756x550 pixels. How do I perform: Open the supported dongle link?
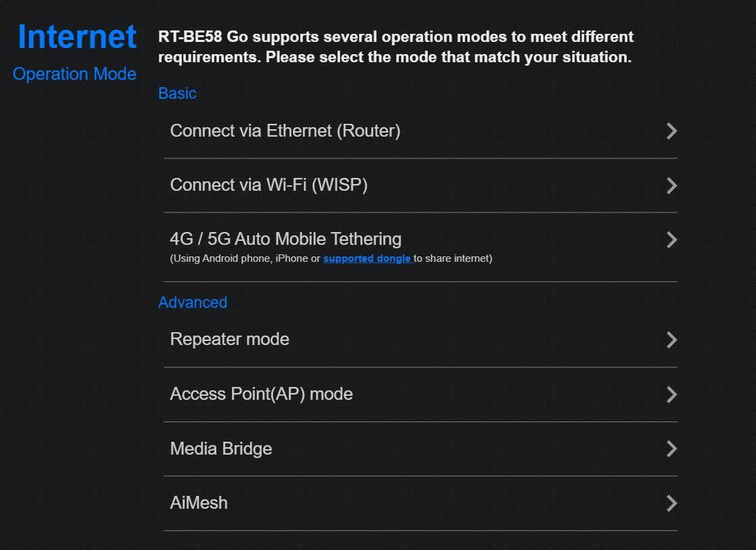click(x=367, y=258)
